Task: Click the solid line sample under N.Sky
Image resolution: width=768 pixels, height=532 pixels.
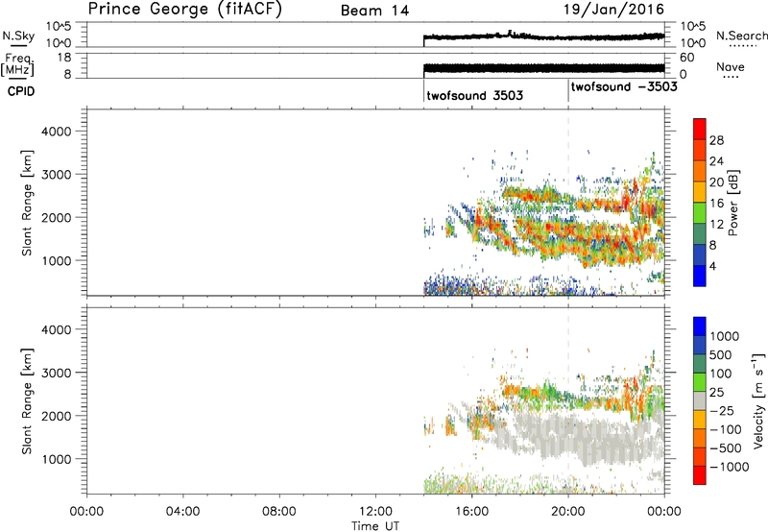Action: click(18, 46)
